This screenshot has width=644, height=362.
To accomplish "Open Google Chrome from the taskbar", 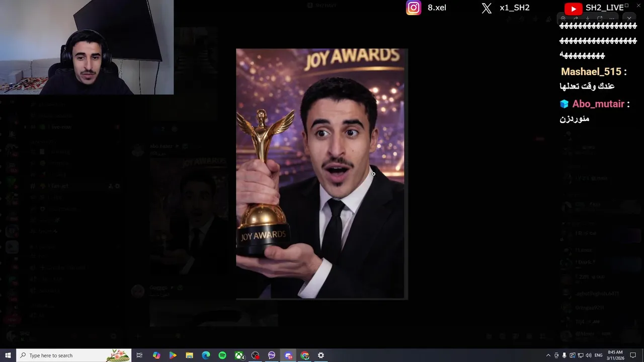I will [x=305, y=355].
